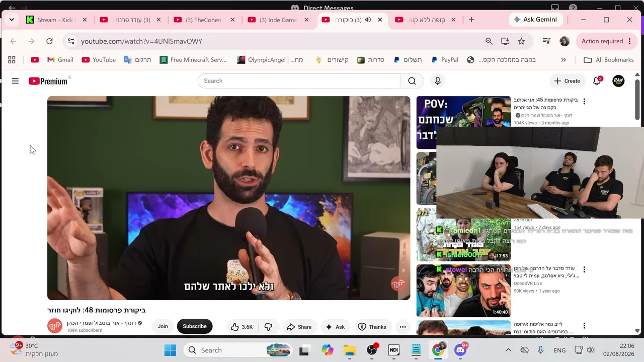Open the NDI app in taskbar

[394, 350]
